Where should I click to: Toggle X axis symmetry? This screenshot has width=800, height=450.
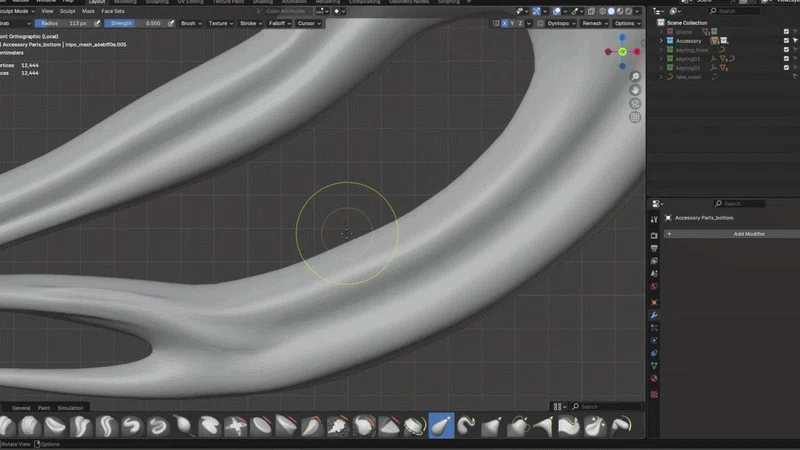click(505, 23)
